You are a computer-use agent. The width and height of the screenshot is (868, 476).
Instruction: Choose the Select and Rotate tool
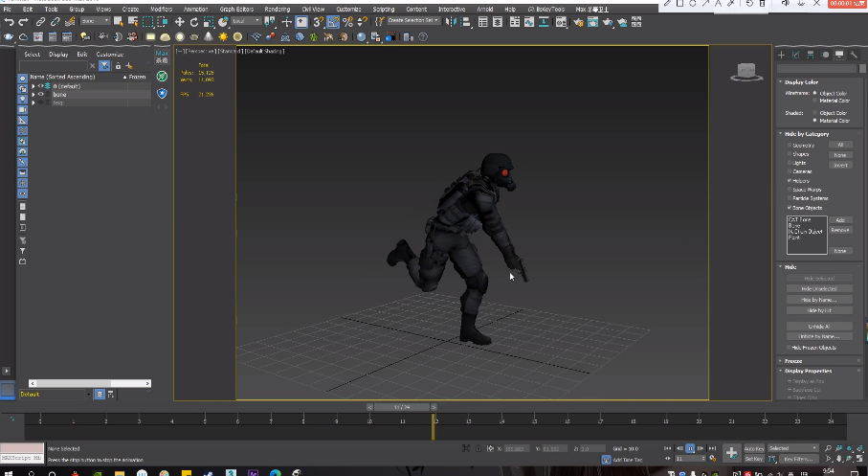[x=193, y=22]
